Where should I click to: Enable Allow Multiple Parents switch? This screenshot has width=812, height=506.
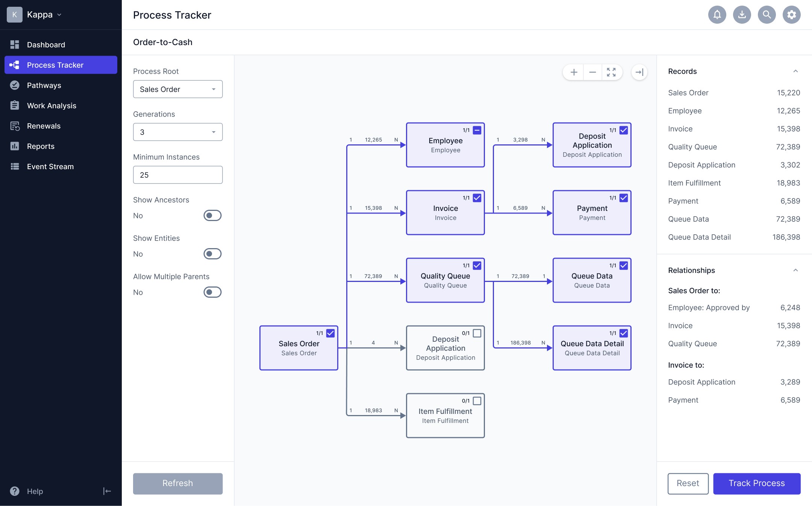click(x=212, y=292)
